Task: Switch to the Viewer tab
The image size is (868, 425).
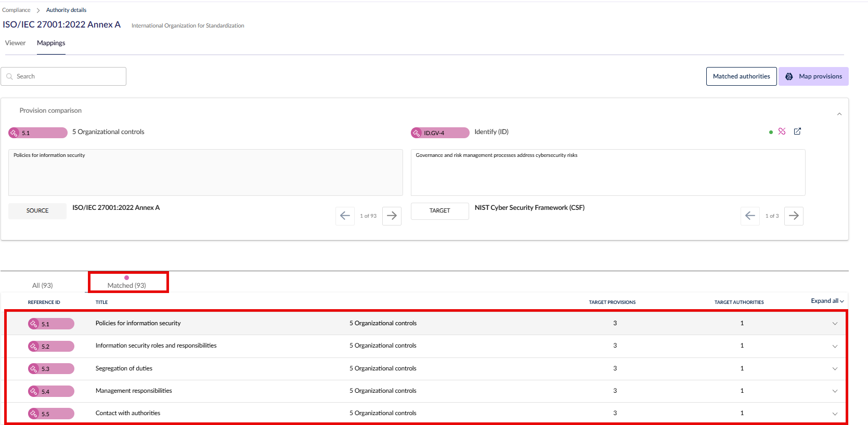Action: (15, 43)
